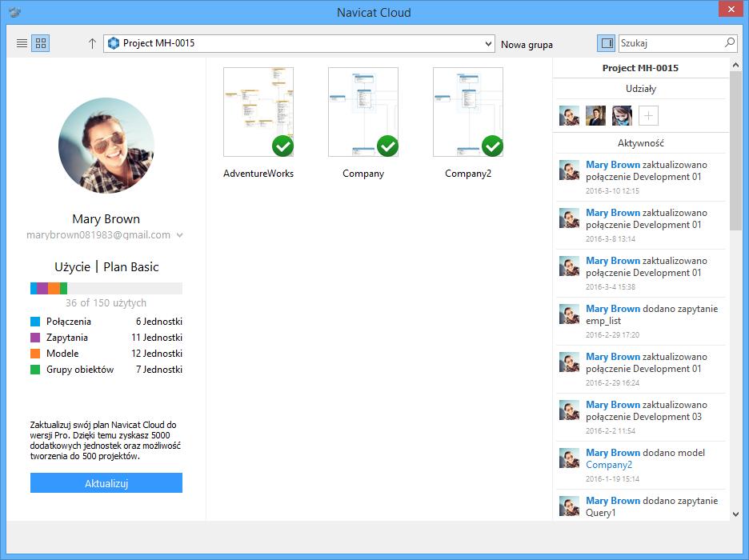
Task: Click the green Grupy obiektów color swatch
Action: [x=35, y=370]
